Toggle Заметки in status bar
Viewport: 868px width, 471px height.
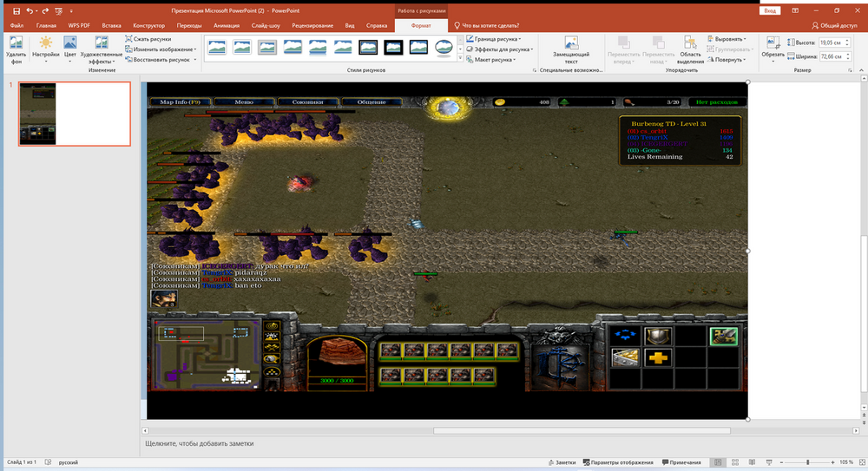pos(562,462)
